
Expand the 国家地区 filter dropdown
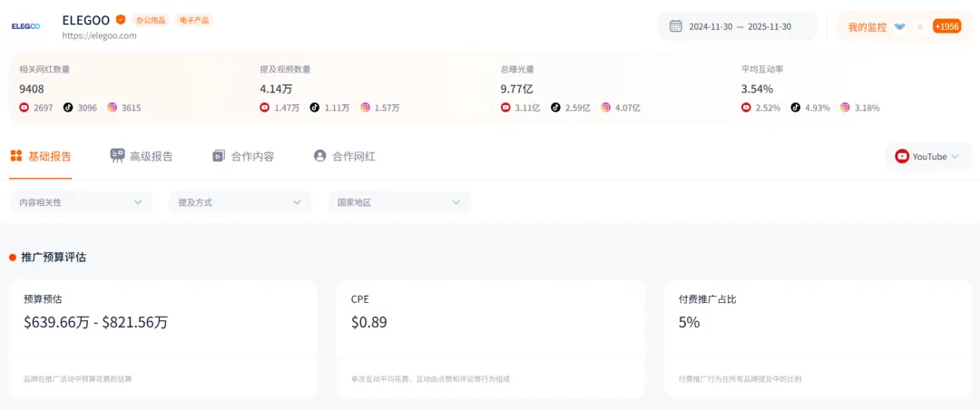(x=399, y=202)
